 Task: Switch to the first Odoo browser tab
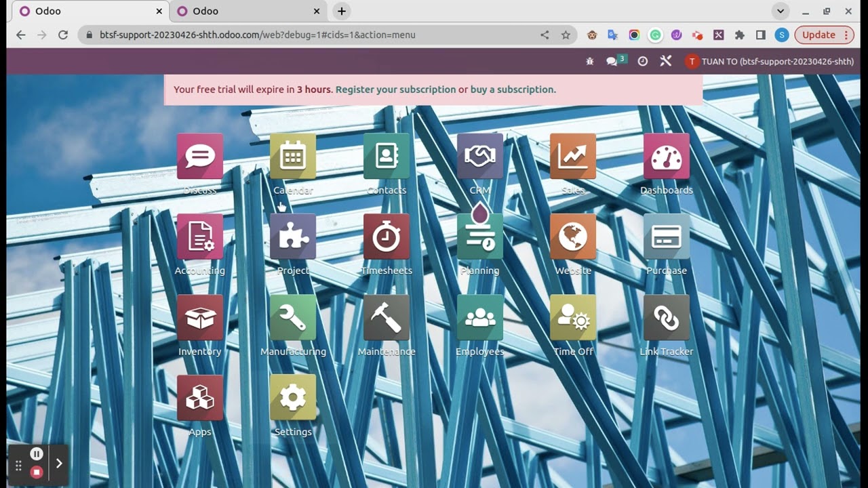pos(90,12)
